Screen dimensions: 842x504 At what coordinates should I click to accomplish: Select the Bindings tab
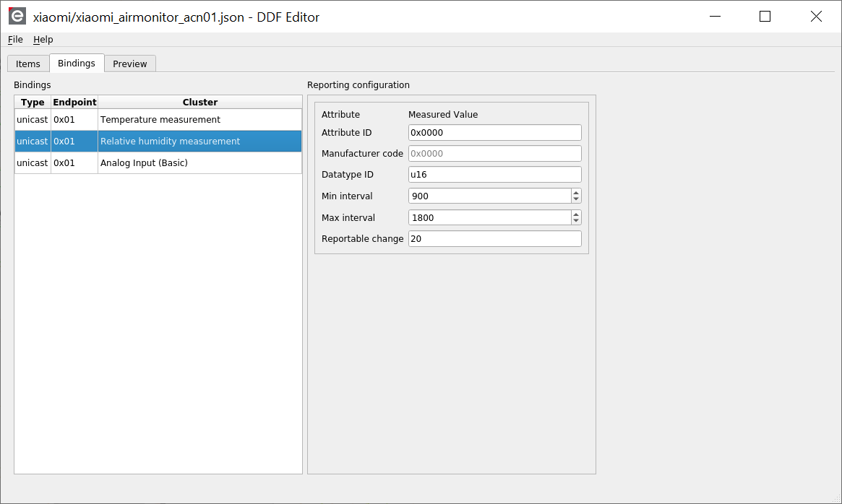[x=77, y=63]
